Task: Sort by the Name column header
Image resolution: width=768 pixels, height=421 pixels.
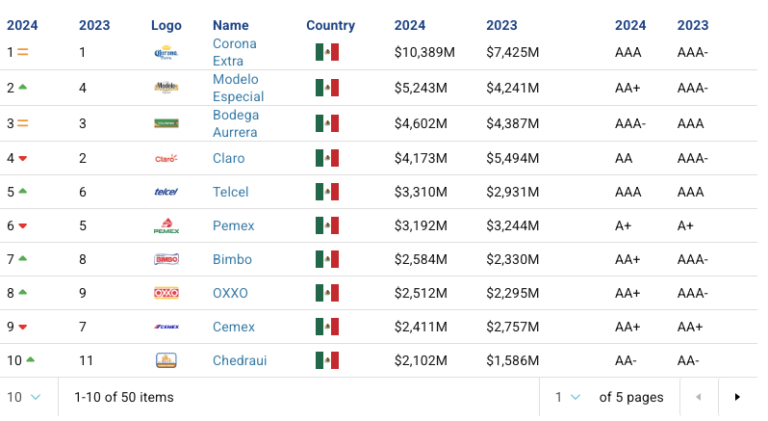Action: (x=230, y=25)
